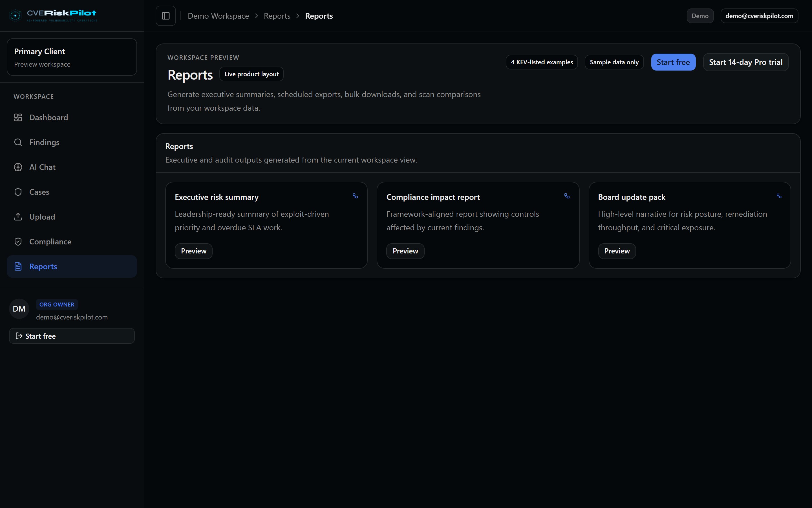Screen dimensions: 812x508
Task: Click the Live product layout badge
Action: point(251,74)
